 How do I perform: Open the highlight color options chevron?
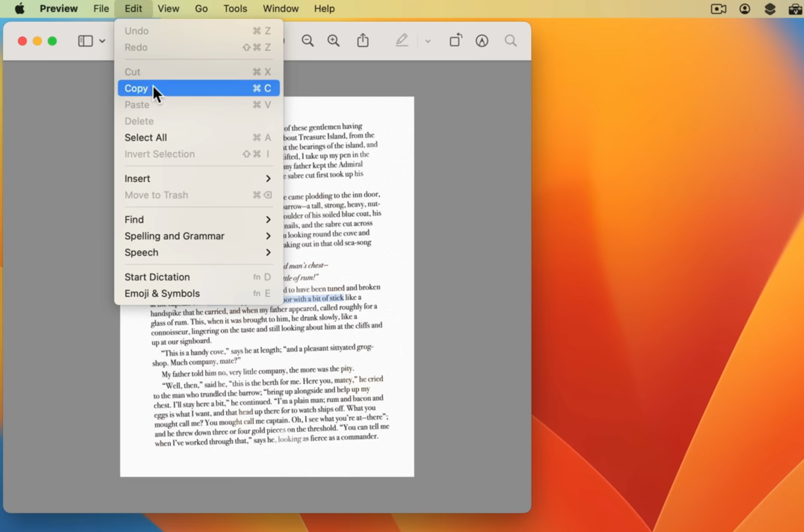coord(428,41)
